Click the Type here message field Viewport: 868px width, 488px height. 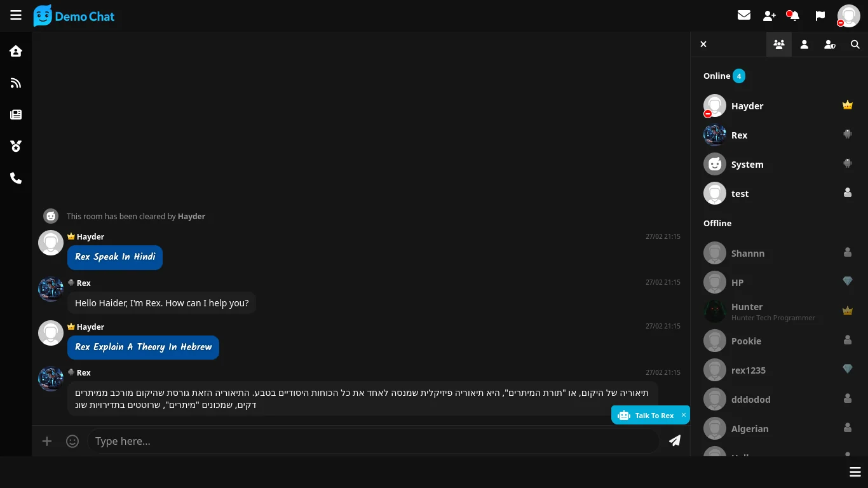(x=373, y=441)
